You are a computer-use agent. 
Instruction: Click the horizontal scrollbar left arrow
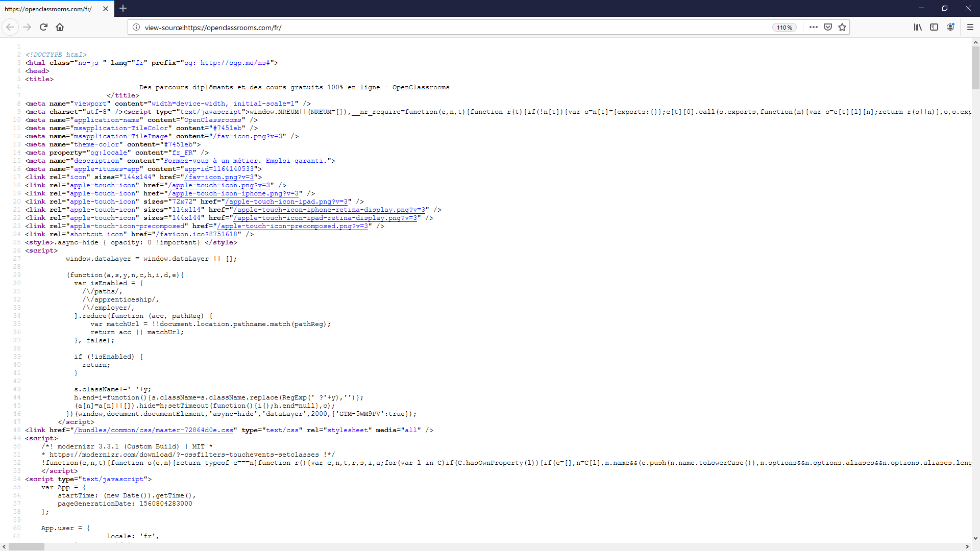pos(4,546)
